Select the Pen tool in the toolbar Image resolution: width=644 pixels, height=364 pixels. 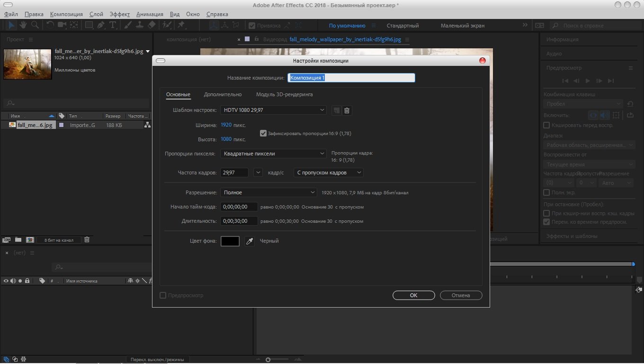[x=101, y=25]
